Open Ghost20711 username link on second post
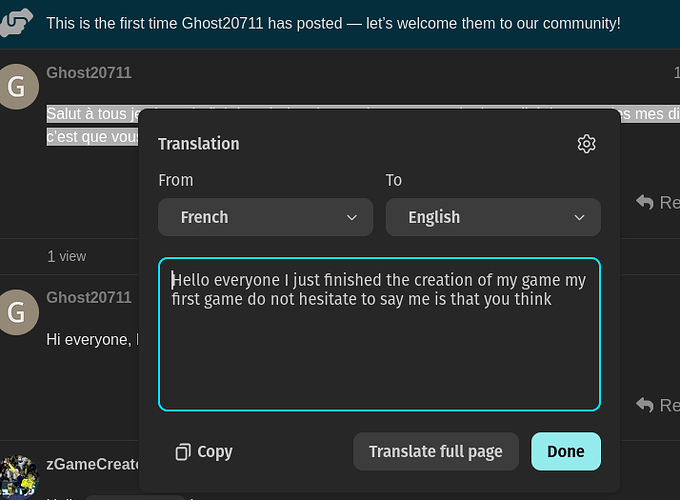 89,298
